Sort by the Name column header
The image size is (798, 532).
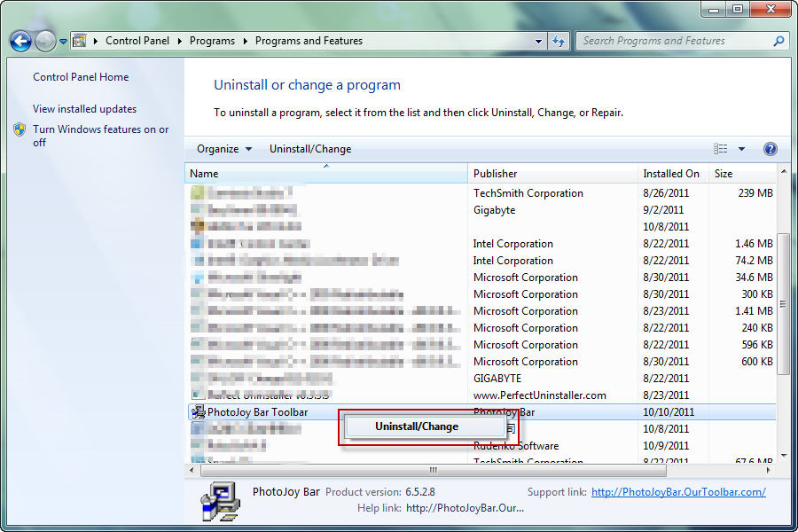[x=326, y=174]
